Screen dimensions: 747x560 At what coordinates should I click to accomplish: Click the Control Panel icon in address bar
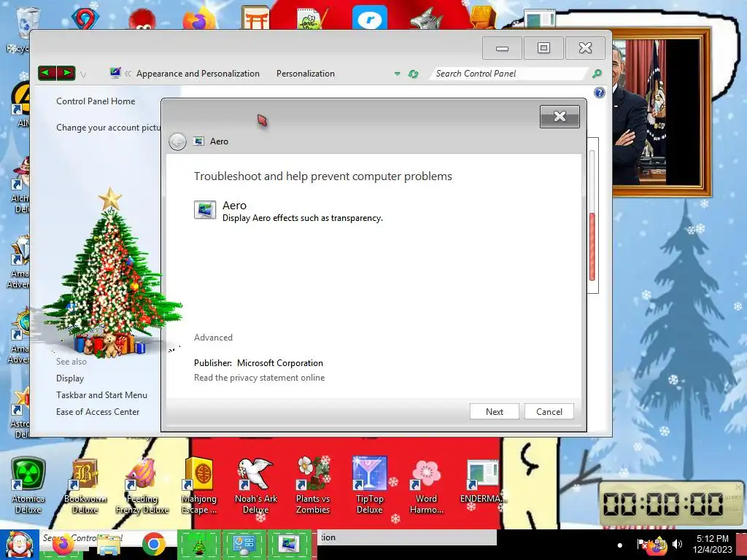pos(115,73)
